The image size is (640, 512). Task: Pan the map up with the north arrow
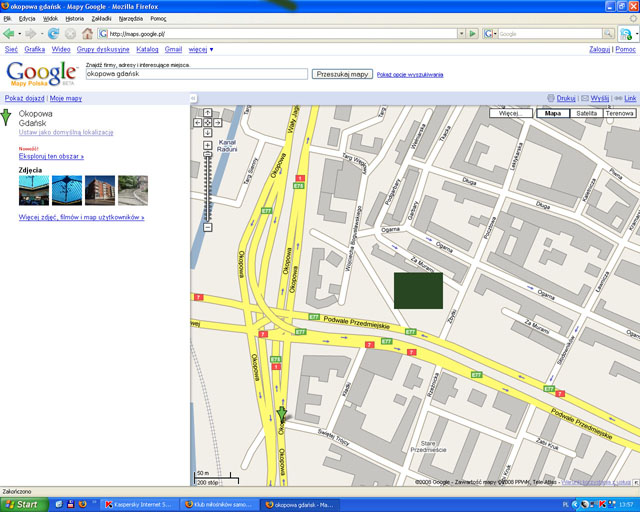click(207, 113)
